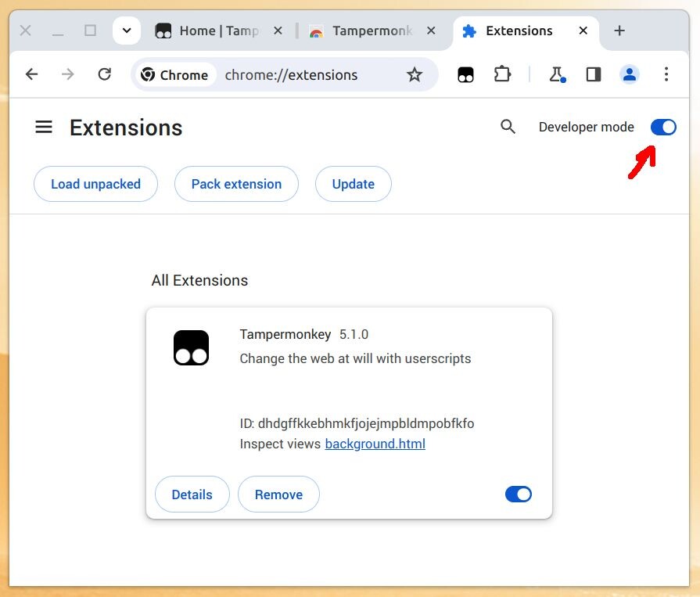This screenshot has height=597, width=700.
Task: Close the browser window
Action: (26, 31)
